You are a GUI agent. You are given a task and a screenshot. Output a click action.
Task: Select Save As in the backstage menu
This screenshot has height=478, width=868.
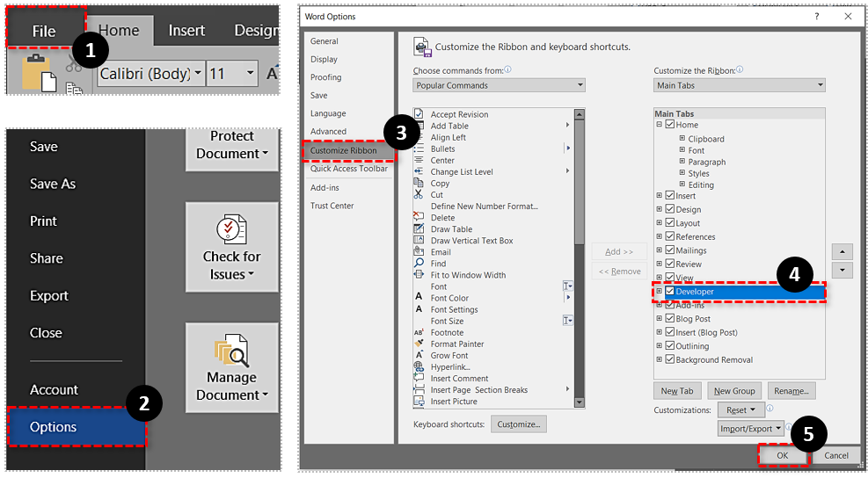(x=53, y=184)
